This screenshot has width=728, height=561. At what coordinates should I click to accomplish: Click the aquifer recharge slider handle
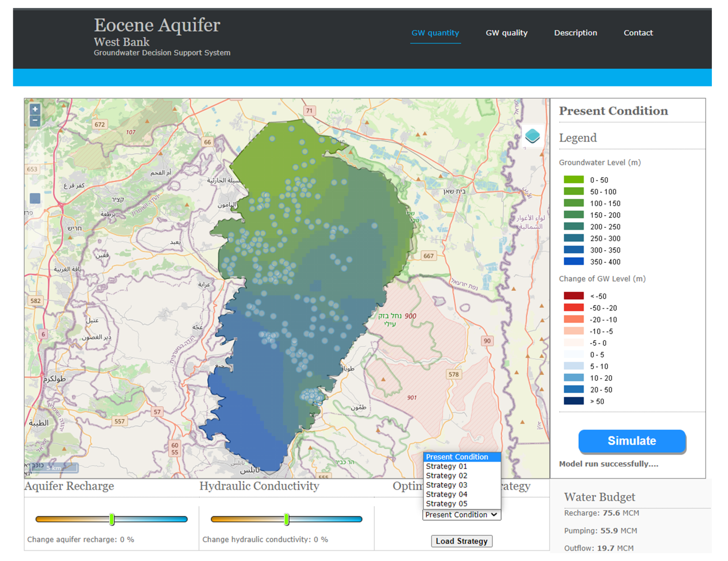(x=112, y=519)
